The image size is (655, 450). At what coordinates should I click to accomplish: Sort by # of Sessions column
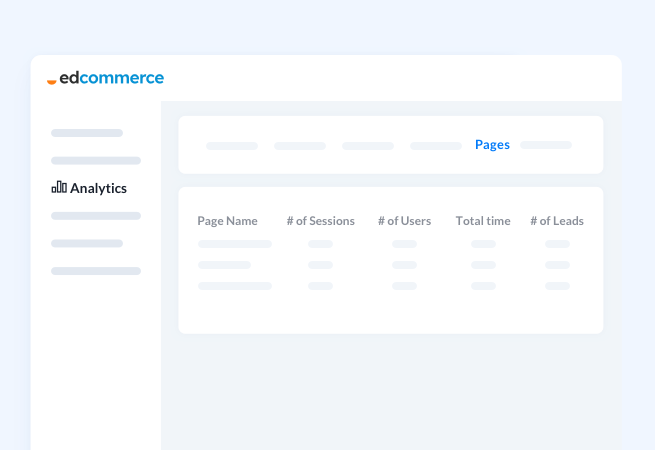320,221
